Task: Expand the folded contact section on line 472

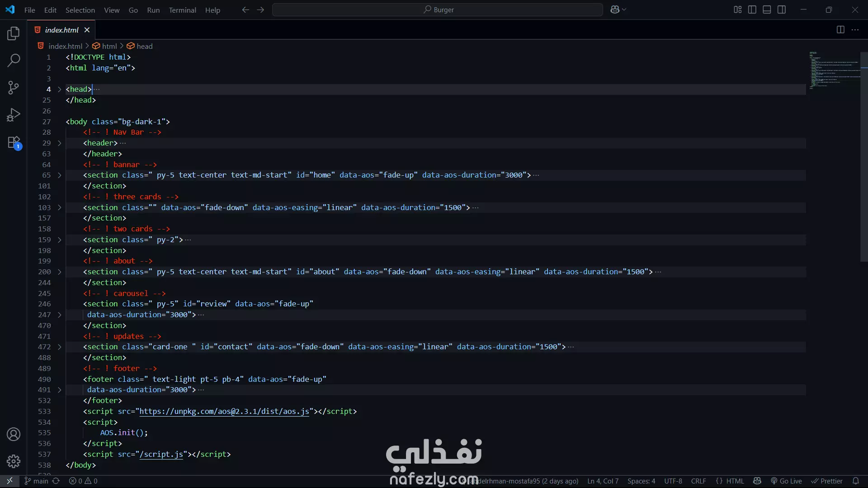Action: [59, 347]
